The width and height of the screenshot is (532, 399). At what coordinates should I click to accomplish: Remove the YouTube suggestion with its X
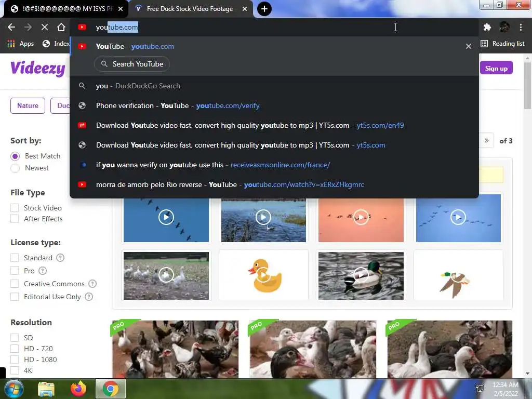click(469, 46)
